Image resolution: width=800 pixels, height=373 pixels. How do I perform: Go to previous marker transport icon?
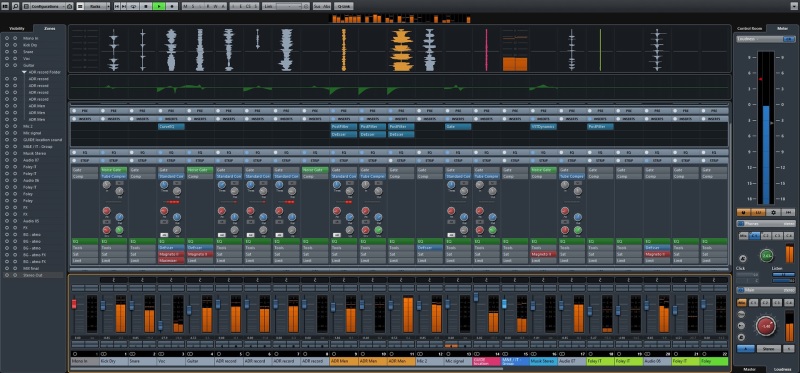click(117, 6)
